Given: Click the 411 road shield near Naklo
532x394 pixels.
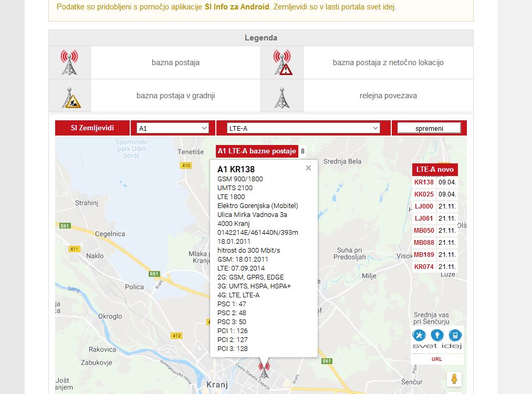Looking at the screenshot, I should click(74, 249).
